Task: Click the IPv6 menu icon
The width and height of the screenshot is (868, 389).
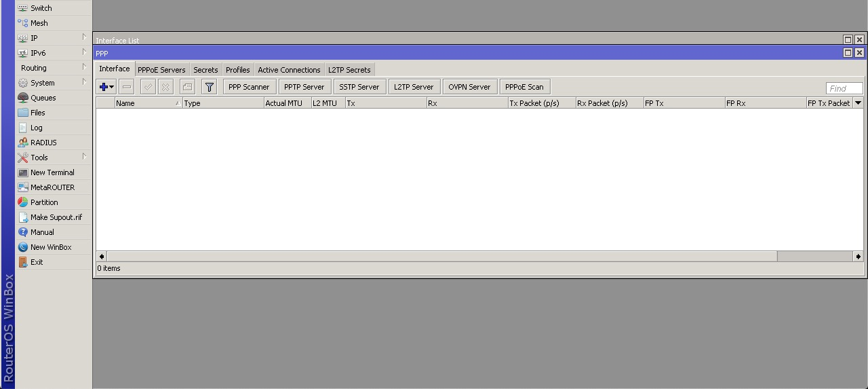Action: pyautogui.click(x=23, y=53)
